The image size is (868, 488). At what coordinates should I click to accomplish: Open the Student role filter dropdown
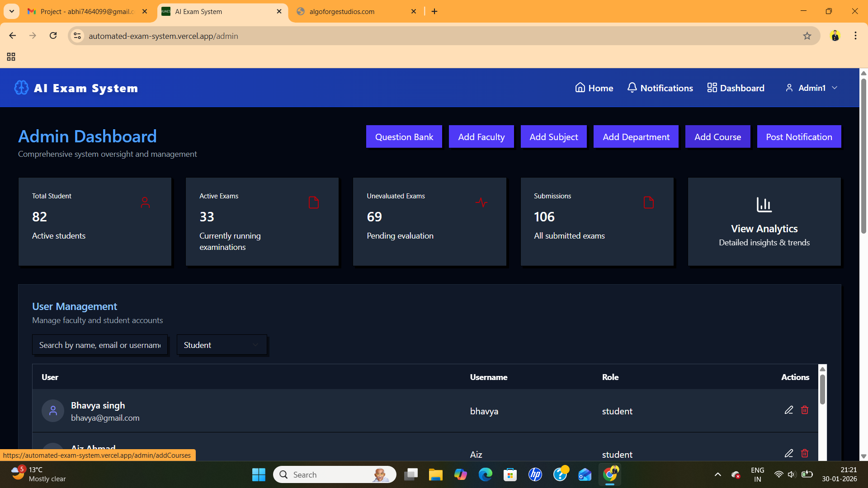(222, 345)
